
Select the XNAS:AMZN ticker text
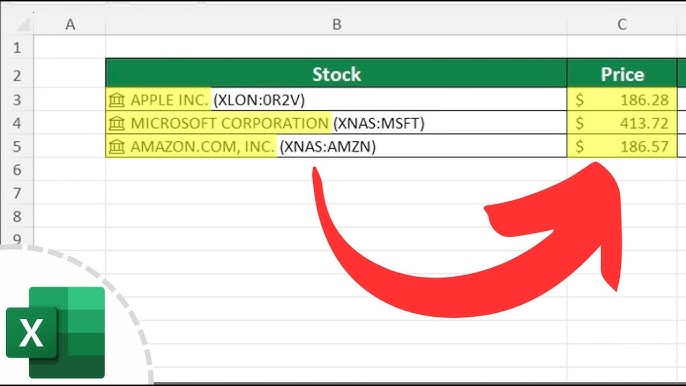pyautogui.click(x=328, y=147)
